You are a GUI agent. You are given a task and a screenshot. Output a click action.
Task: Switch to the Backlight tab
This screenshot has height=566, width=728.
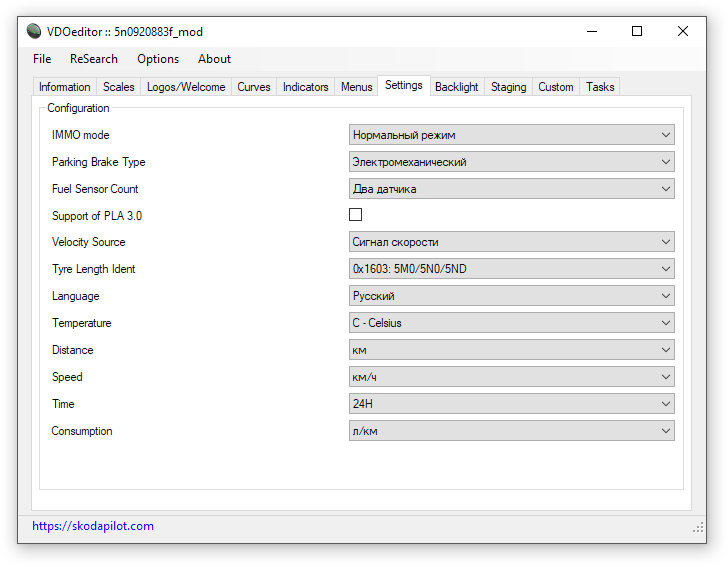pyautogui.click(x=457, y=87)
